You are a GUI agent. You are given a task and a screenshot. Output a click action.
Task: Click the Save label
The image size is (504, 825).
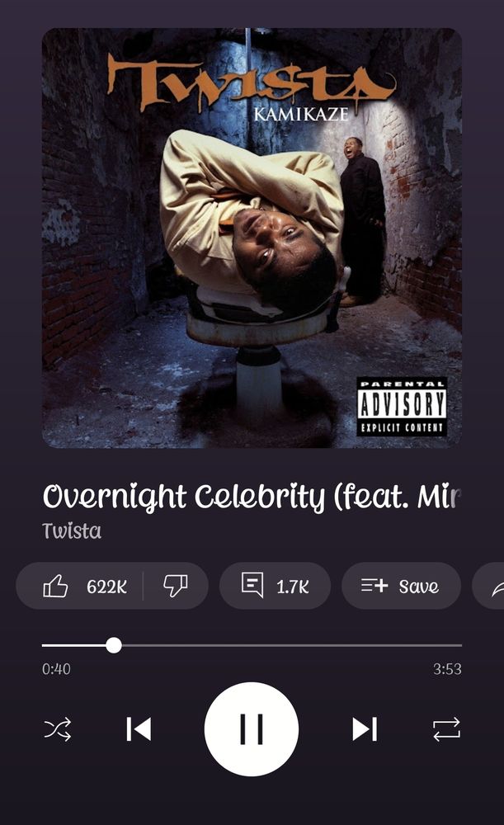pyautogui.click(x=419, y=587)
